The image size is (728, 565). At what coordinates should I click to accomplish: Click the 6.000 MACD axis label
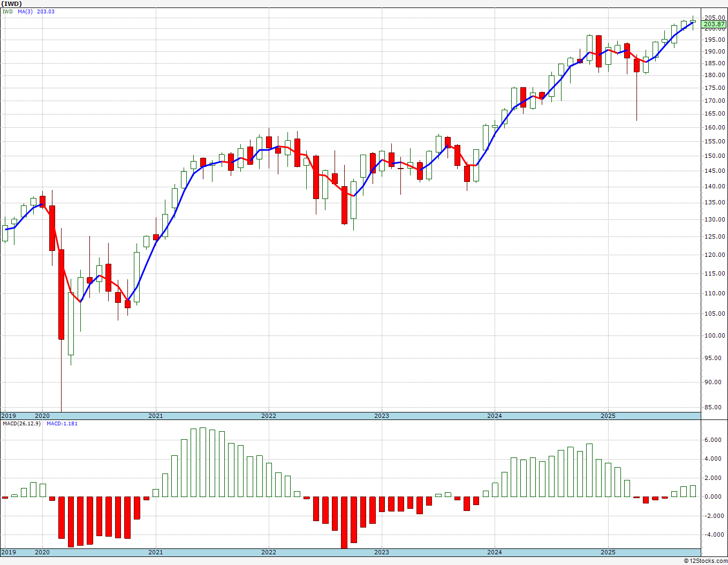(x=713, y=440)
